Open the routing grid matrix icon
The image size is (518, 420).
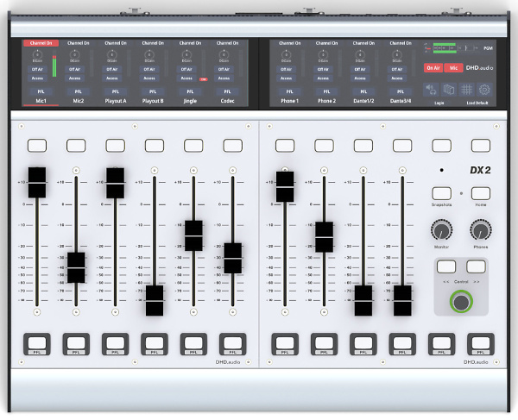[467, 90]
